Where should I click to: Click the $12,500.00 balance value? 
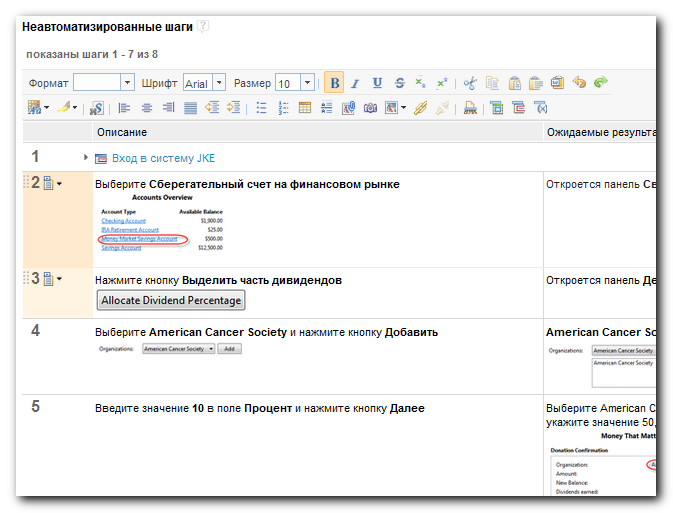(x=210, y=248)
